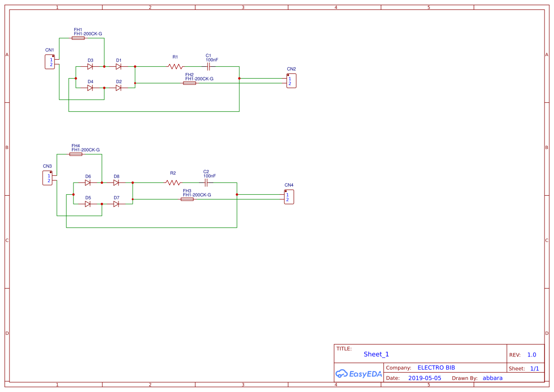Select the D3 diode symbol
Screen dimensions: 554x392
coord(90,67)
